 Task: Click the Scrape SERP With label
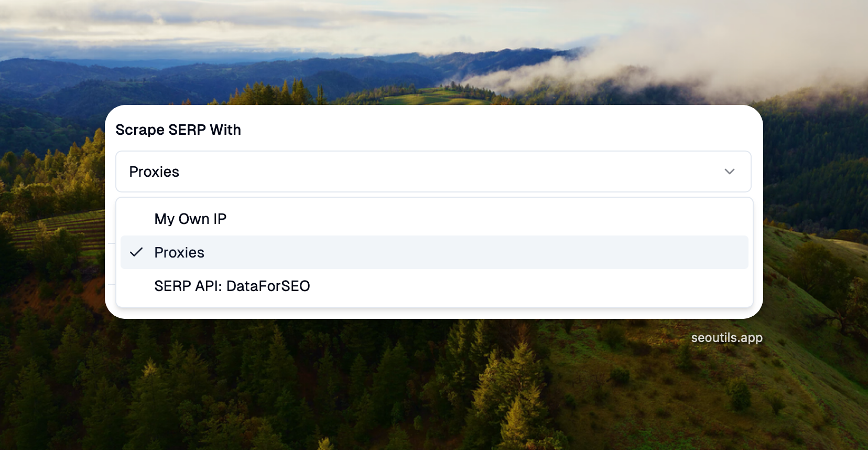178,130
